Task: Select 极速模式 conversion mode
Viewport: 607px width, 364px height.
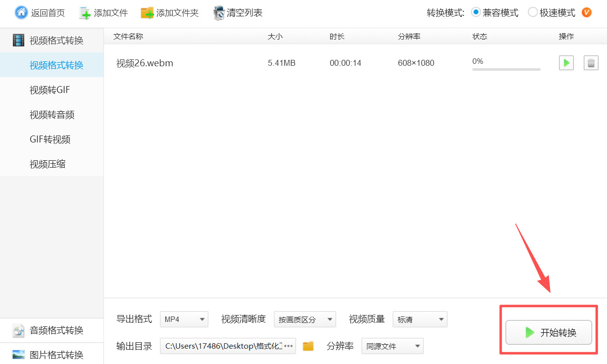Action: 533,12
